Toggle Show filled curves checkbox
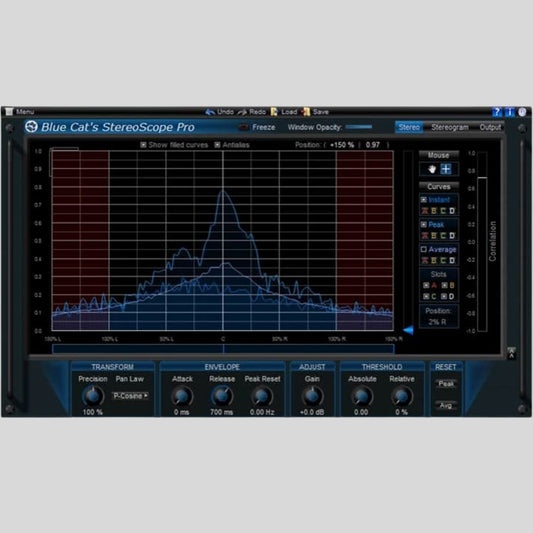This screenshot has width=533, height=533. pyautogui.click(x=143, y=145)
